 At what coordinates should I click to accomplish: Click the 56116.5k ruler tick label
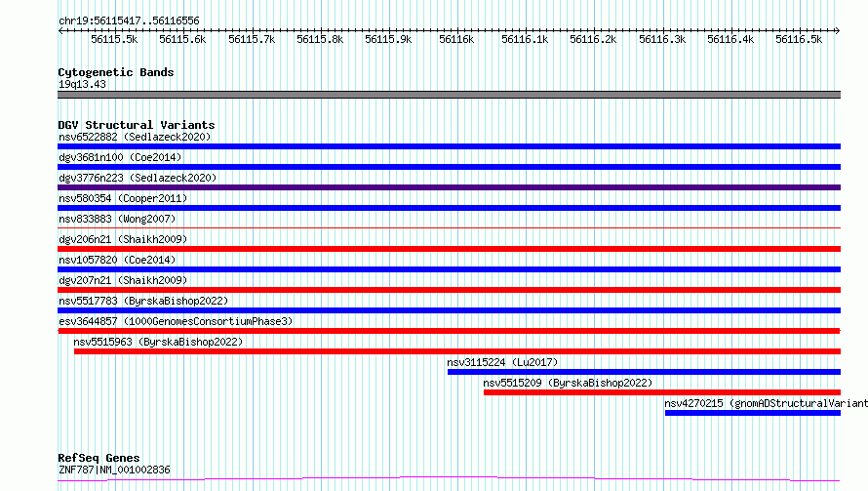tap(799, 39)
